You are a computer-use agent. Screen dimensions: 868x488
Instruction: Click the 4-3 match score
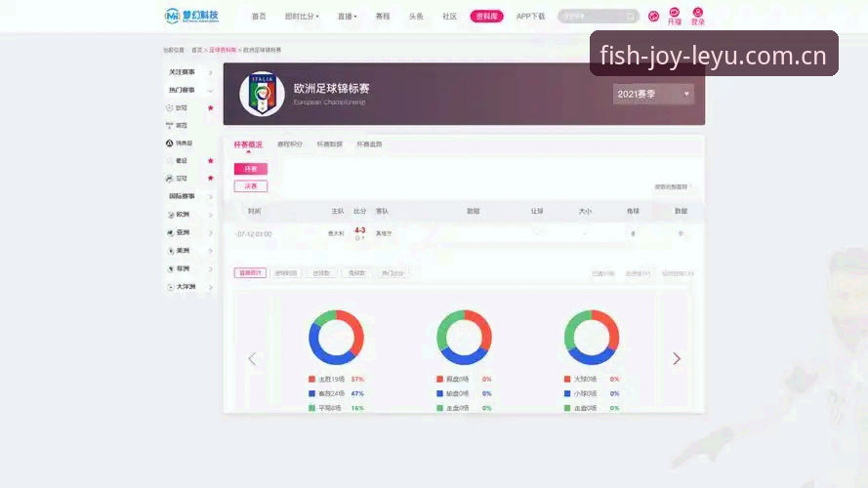click(x=360, y=230)
